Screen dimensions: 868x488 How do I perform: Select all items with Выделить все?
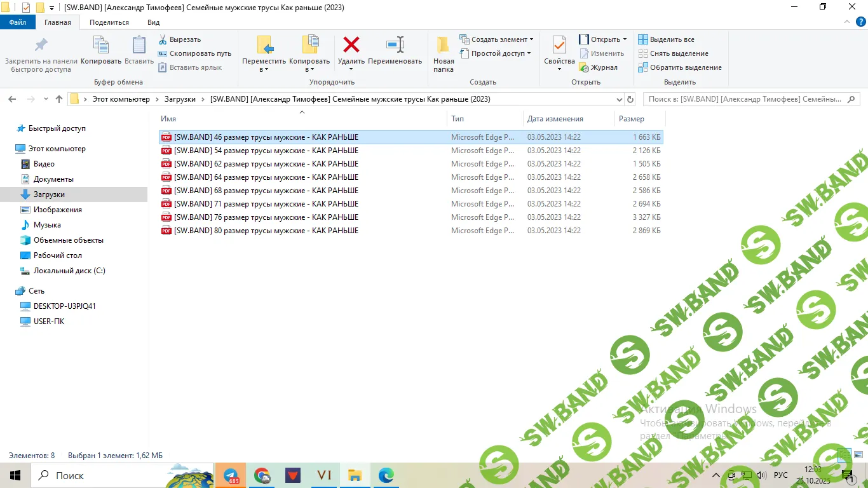667,39
